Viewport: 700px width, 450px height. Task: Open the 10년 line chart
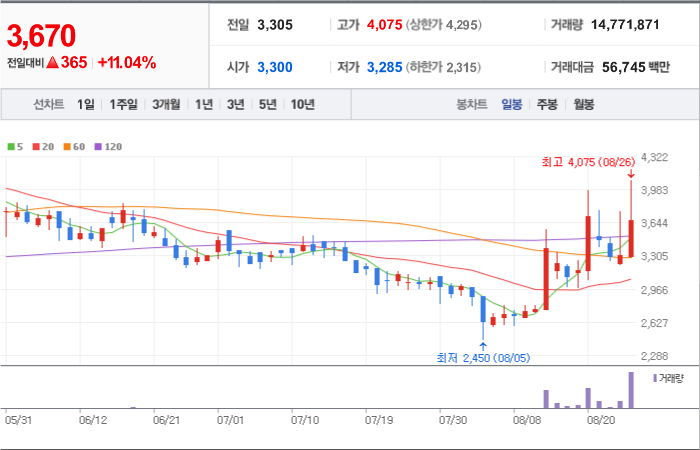pos(303,104)
